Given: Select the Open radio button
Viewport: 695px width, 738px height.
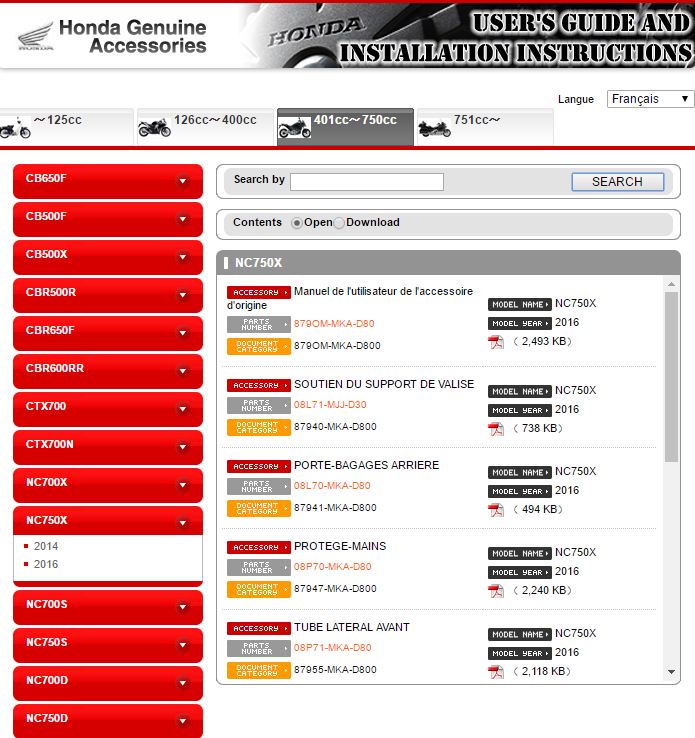Looking at the screenshot, I should 297,223.
